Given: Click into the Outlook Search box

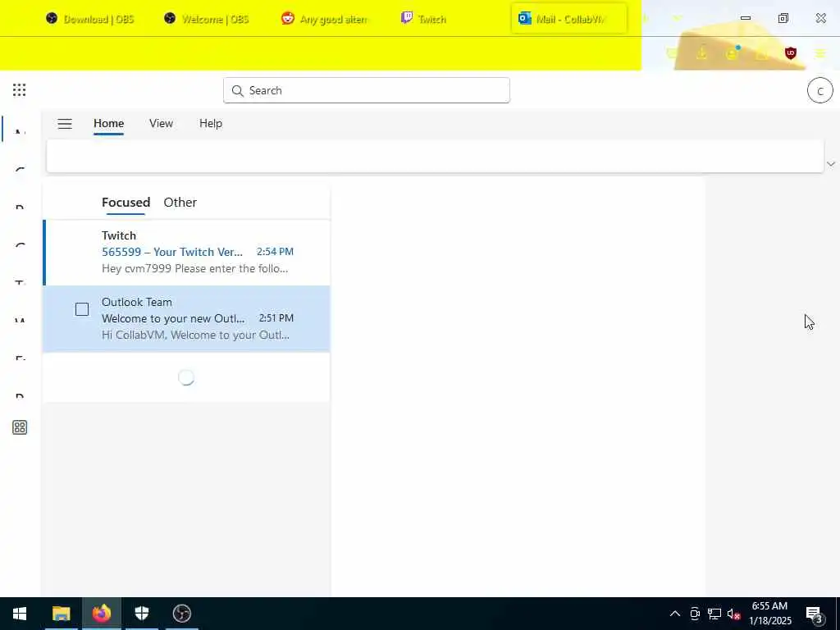Looking at the screenshot, I should click(x=367, y=90).
